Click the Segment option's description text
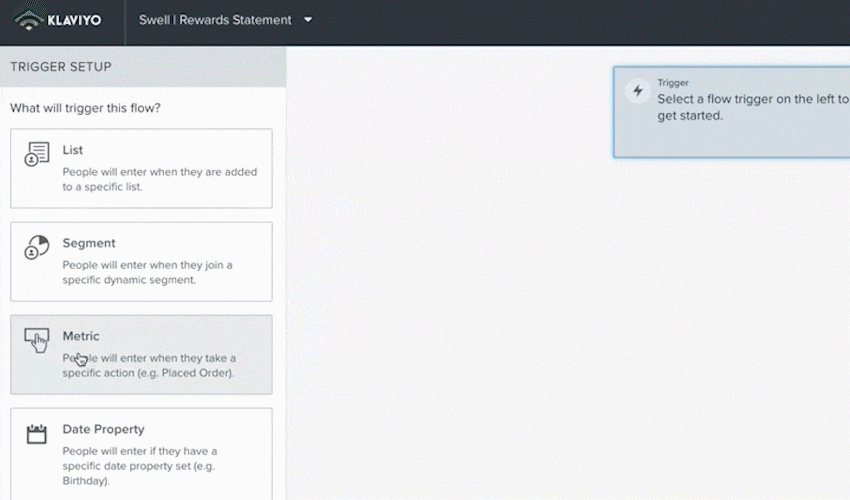Viewport: 850px width, 500px height. [x=147, y=272]
